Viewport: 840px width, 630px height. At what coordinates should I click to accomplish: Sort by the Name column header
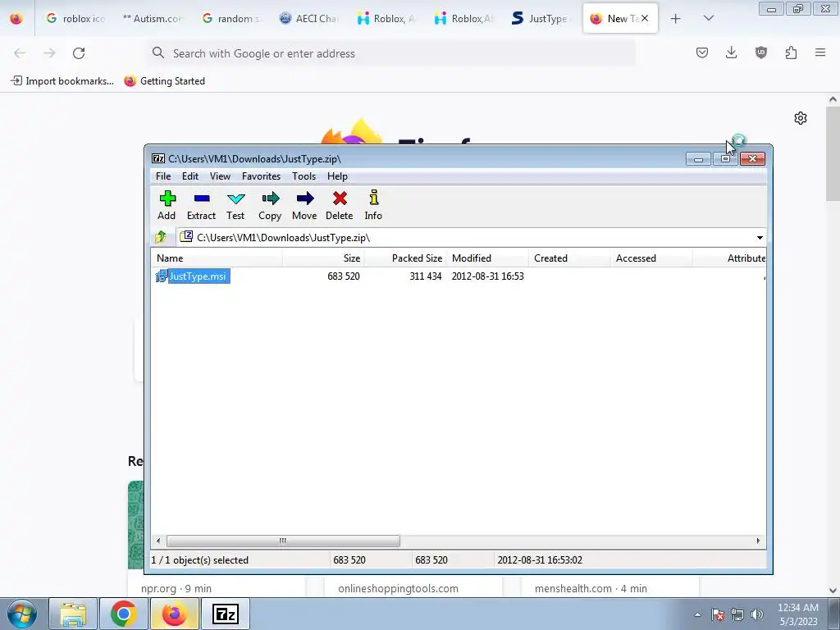click(217, 258)
